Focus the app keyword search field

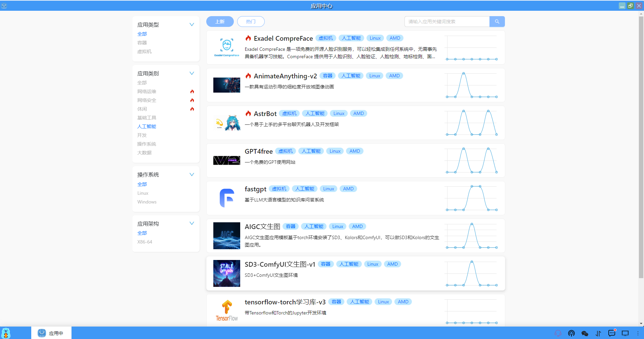[447, 22]
